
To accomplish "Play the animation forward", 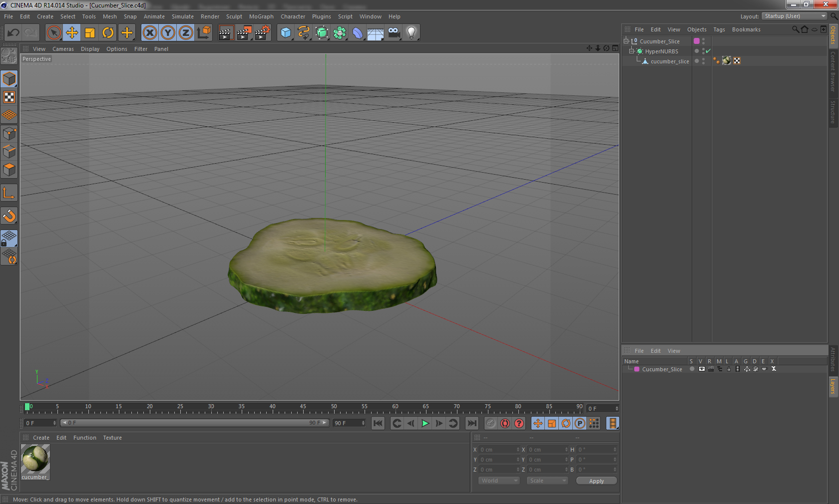I will pyautogui.click(x=425, y=423).
